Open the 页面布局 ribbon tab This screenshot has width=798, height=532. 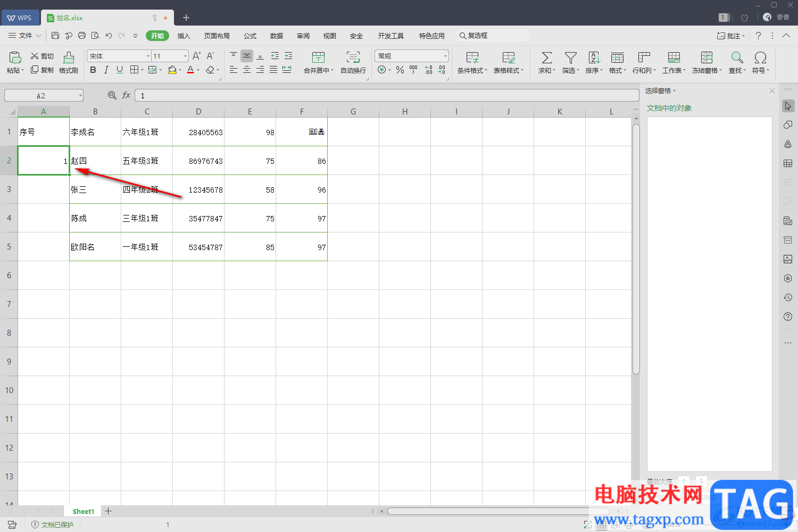click(217, 36)
